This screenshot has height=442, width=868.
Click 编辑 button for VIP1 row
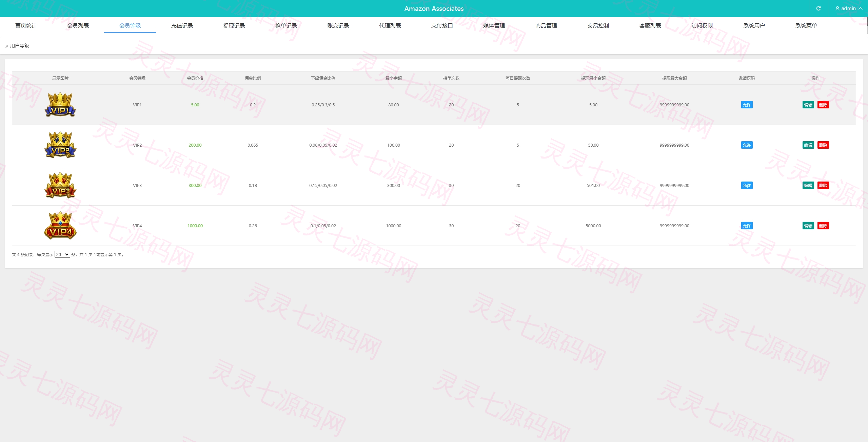pyautogui.click(x=808, y=105)
